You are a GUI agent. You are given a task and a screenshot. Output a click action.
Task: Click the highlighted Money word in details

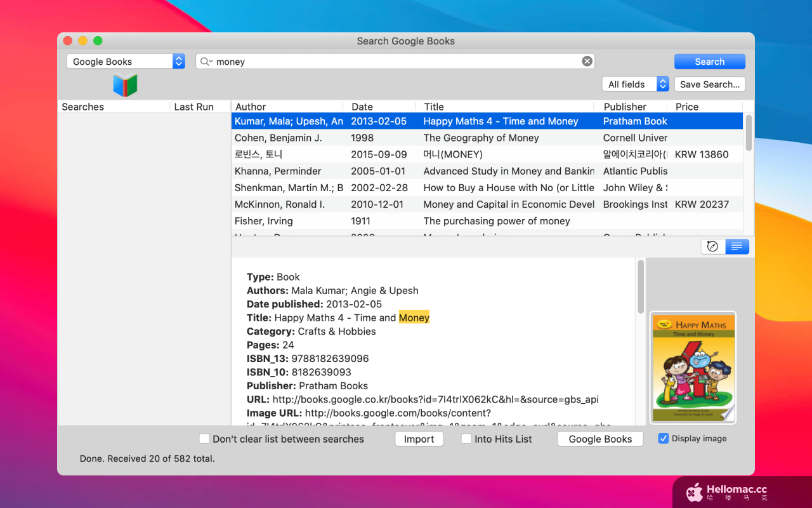(414, 317)
